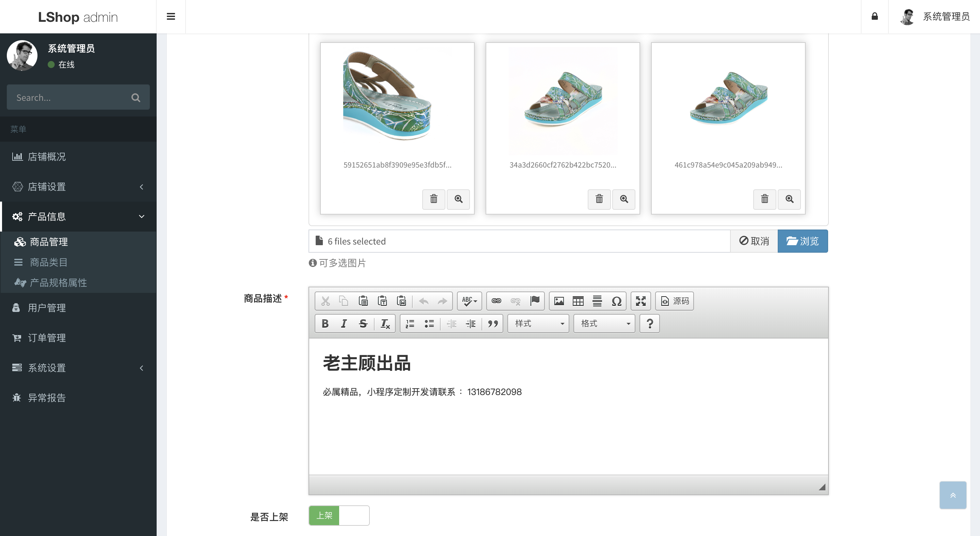Open 商品类目 in sidebar
This screenshot has height=536, width=980.
click(x=49, y=262)
